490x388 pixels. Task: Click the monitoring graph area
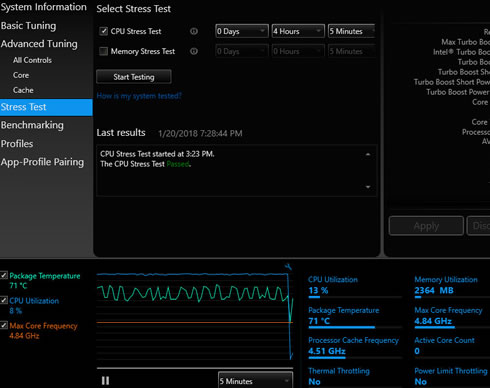click(x=195, y=316)
